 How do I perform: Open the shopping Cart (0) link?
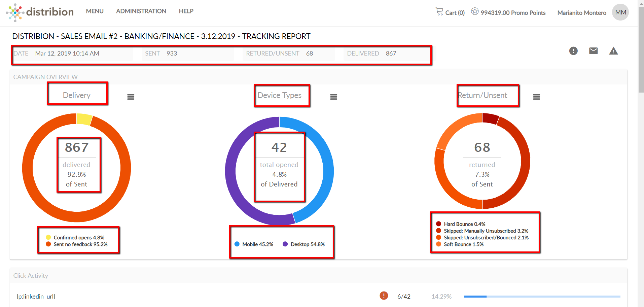click(x=450, y=12)
